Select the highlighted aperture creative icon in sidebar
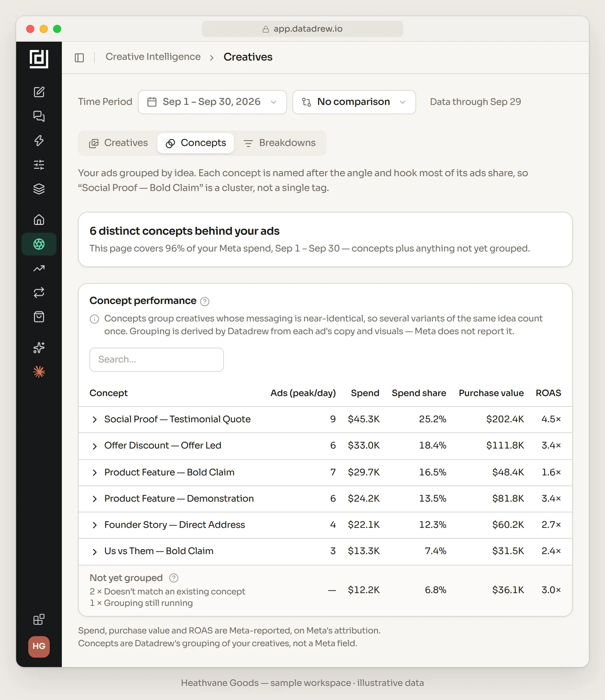The image size is (605, 700). [39, 244]
